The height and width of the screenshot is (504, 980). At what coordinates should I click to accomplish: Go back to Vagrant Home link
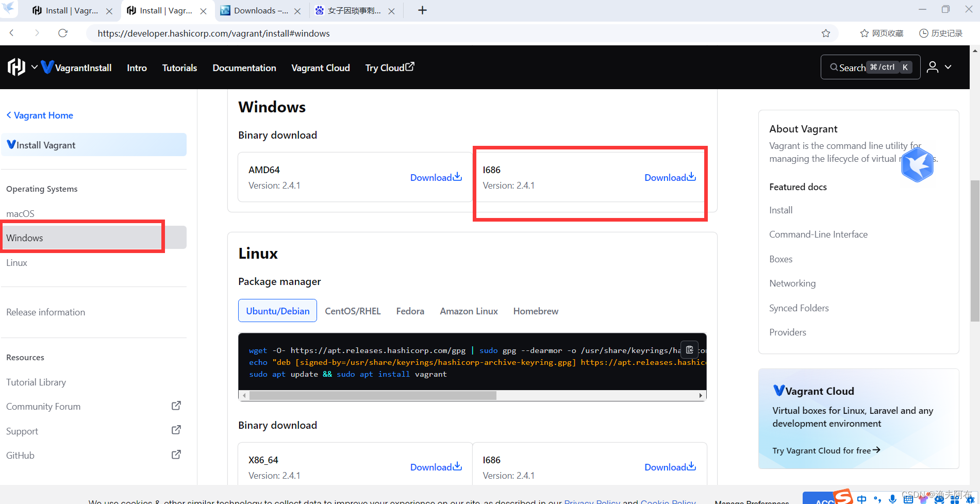[x=40, y=115]
